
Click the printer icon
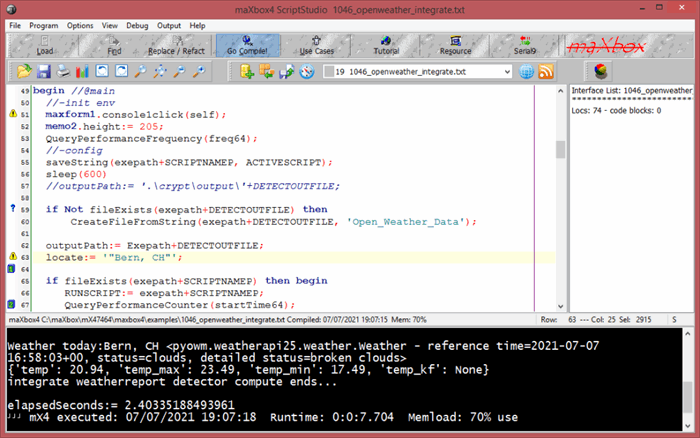tap(63, 71)
